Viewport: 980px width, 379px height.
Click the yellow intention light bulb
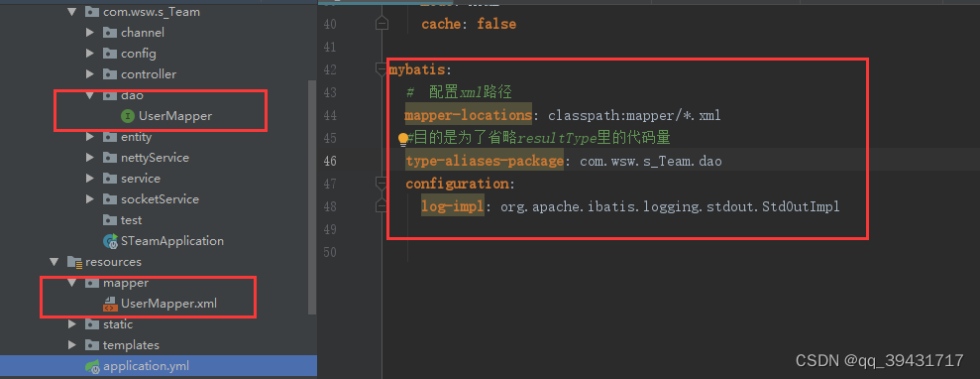pos(403,139)
